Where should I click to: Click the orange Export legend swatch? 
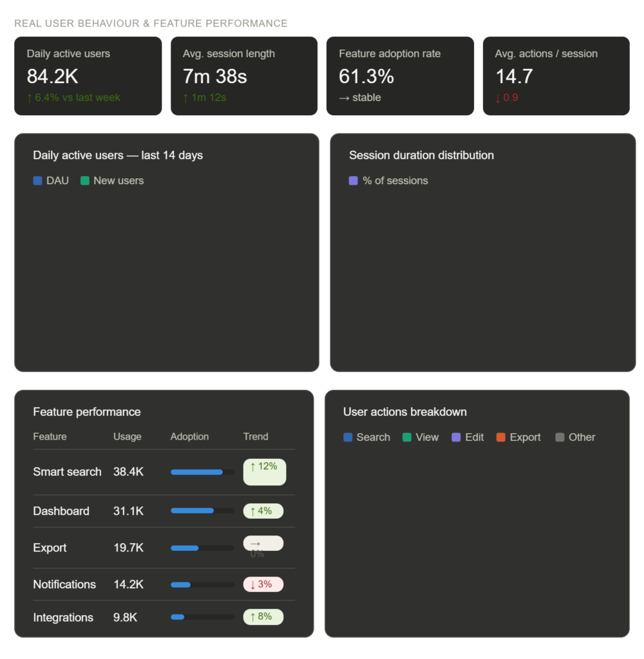pyautogui.click(x=500, y=437)
